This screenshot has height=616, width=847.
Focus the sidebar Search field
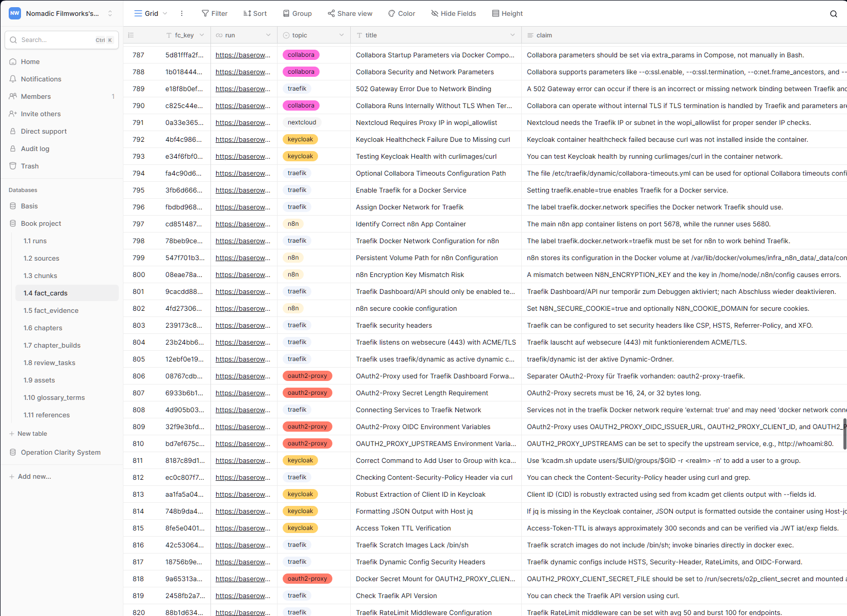click(x=56, y=40)
